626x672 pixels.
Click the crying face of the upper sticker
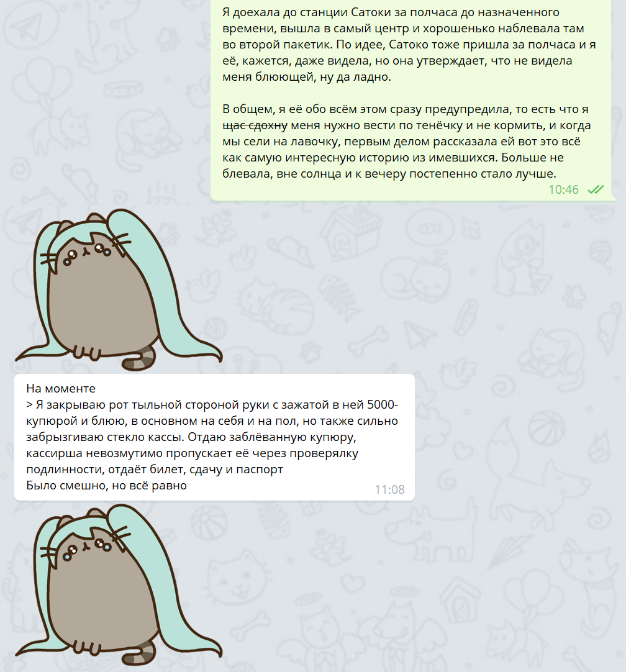(87, 252)
